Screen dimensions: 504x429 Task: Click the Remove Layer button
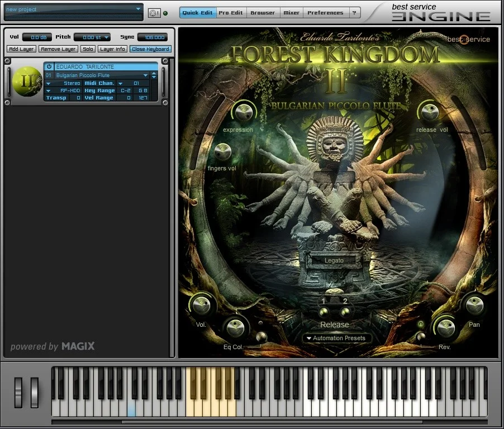pos(58,49)
